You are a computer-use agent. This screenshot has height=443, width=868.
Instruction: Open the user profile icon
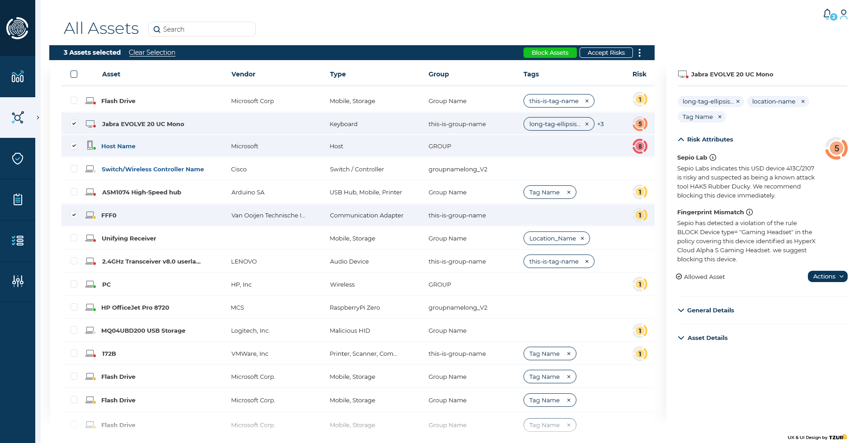pos(844,15)
